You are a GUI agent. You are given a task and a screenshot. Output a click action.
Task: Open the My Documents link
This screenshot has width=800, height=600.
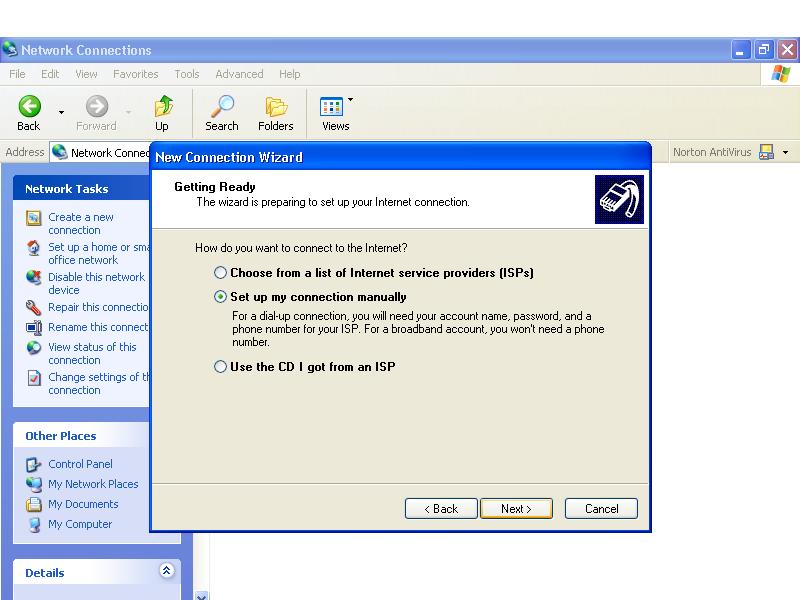pos(83,504)
